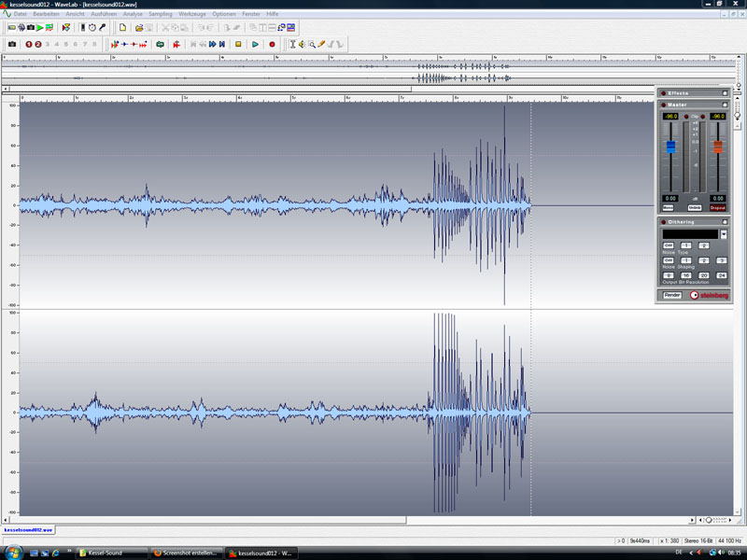Click the red Record button
Screen dimensions: 747x560
click(272, 44)
